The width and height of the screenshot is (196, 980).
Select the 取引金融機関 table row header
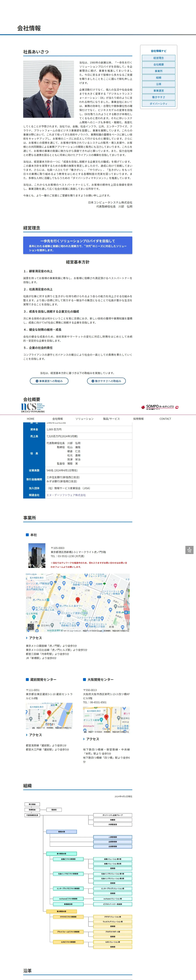click(x=34, y=479)
